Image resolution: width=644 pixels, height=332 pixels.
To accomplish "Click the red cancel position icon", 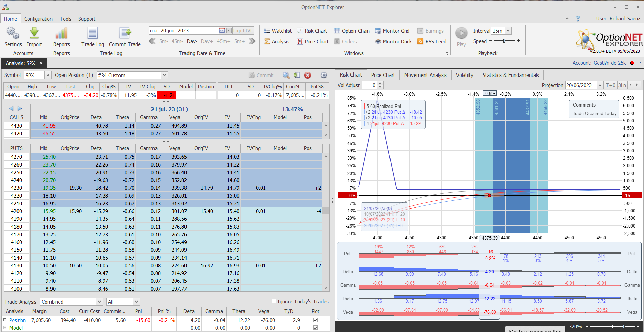I will 308,75.
